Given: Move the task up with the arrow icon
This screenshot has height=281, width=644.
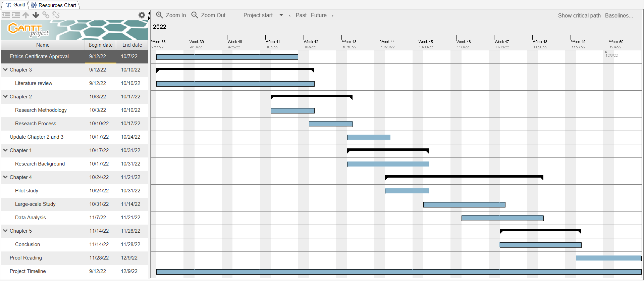Looking at the screenshot, I should tap(26, 15).
